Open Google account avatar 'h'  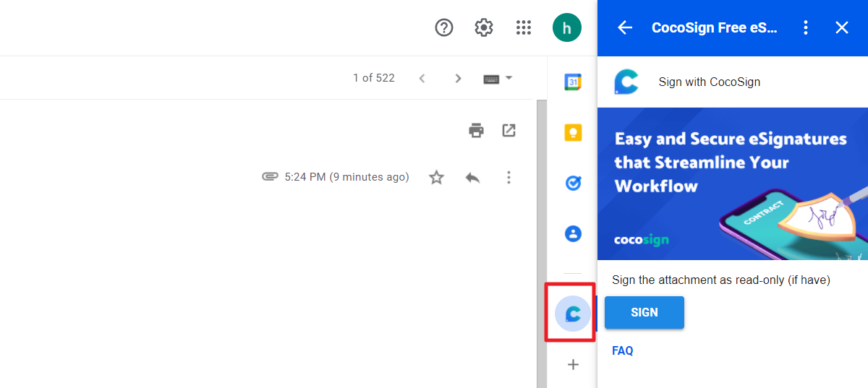point(566,27)
